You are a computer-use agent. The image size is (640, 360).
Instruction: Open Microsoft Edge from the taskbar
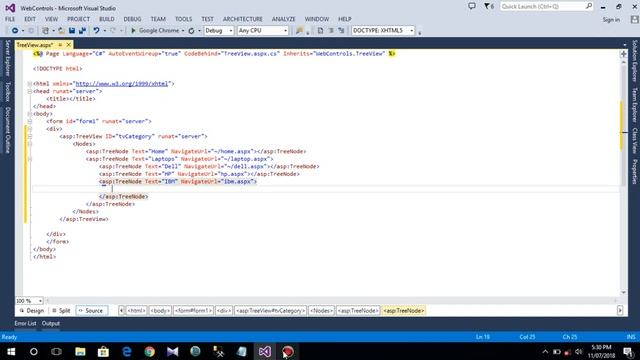[127, 351]
